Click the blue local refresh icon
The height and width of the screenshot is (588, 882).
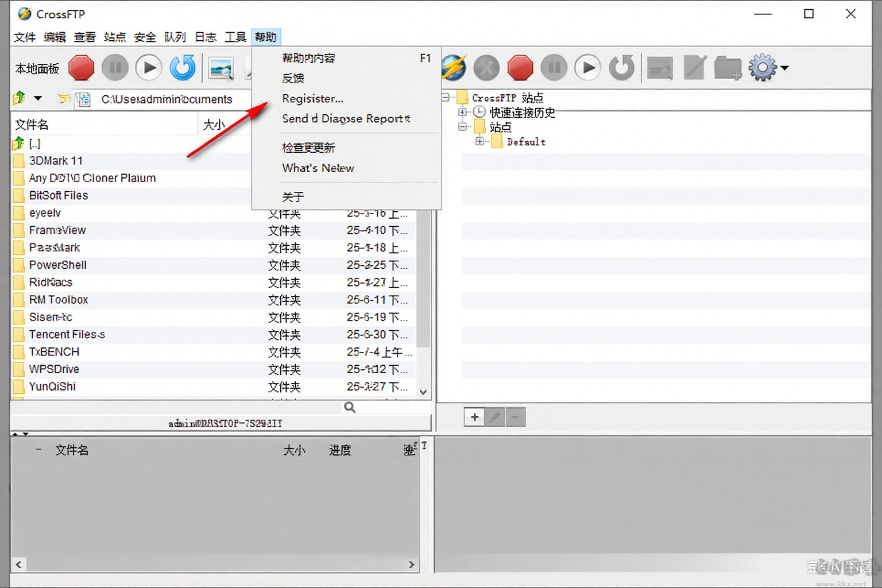[183, 68]
